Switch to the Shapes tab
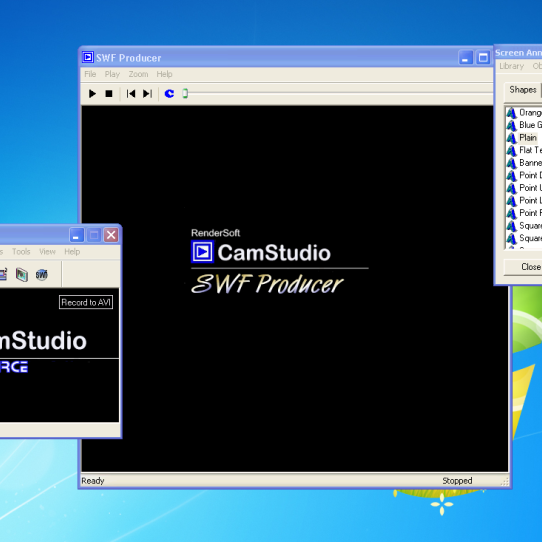Screen dimensions: 542x542 pyautogui.click(x=522, y=90)
